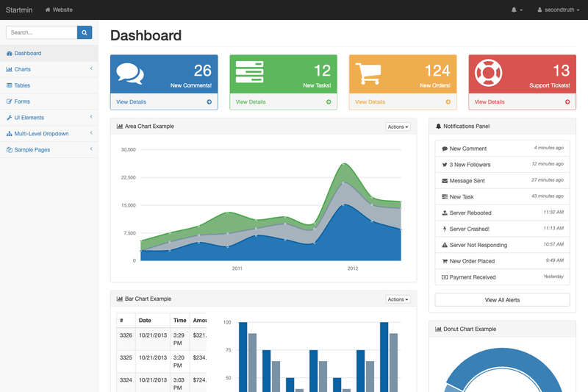Image resolution: width=588 pixels, height=392 pixels.
Task: Open the Forms page in sidebar
Action: click(49, 101)
